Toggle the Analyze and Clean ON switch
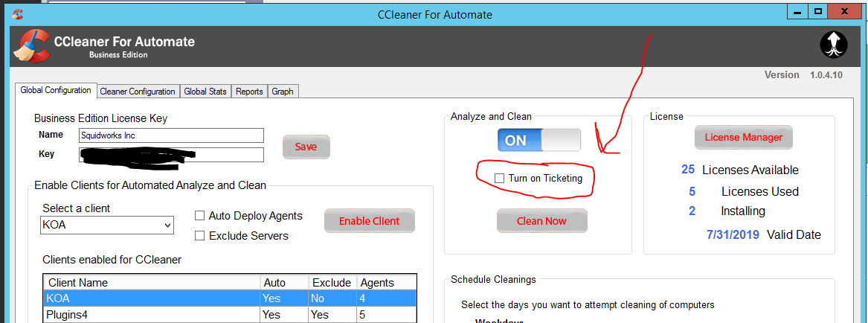868x323 pixels. point(539,140)
